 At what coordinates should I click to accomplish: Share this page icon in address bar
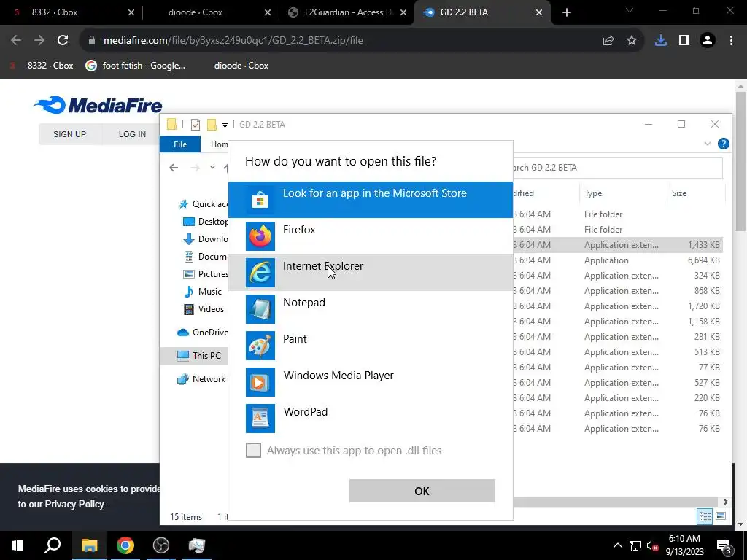click(x=608, y=41)
